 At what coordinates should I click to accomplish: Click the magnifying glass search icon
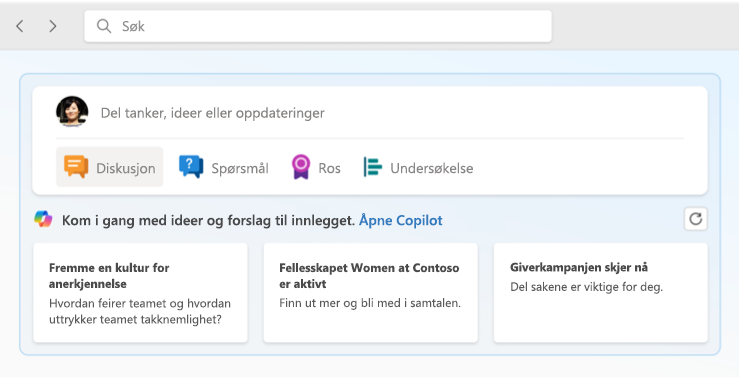coord(104,26)
